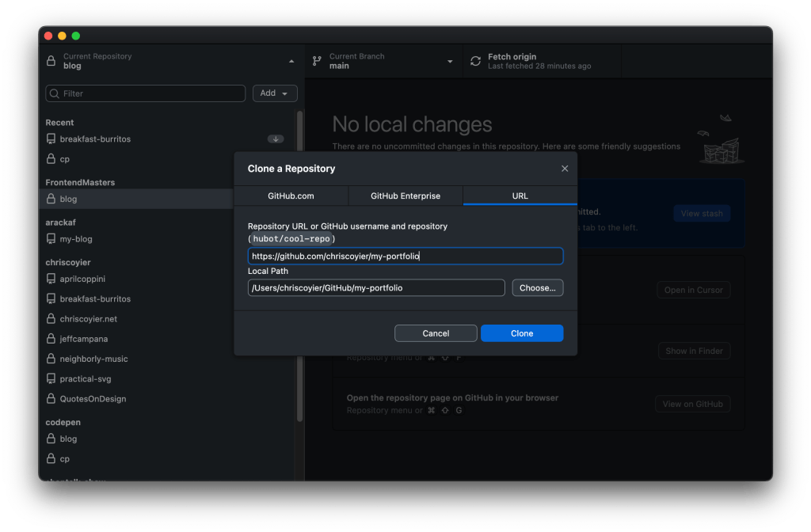
Task: Click inside the Repository URL input field
Action: pyautogui.click(x=405, y=256)
